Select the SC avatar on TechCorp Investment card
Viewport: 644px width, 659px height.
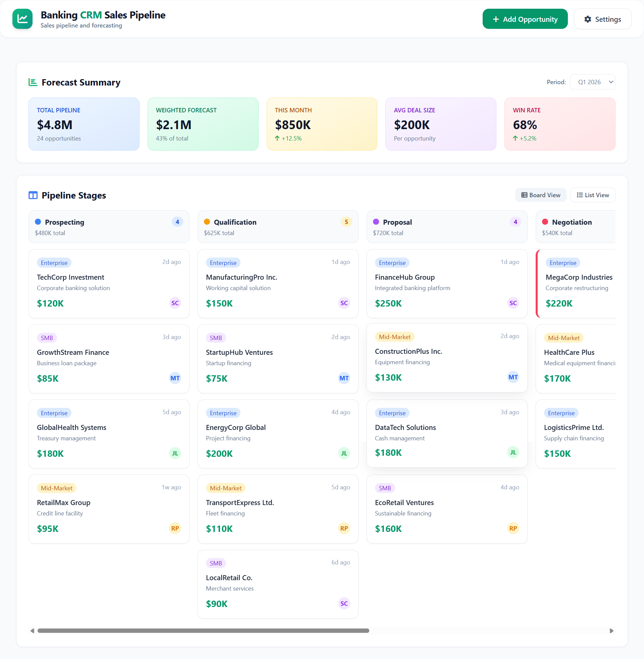click(x=175, y=303)
